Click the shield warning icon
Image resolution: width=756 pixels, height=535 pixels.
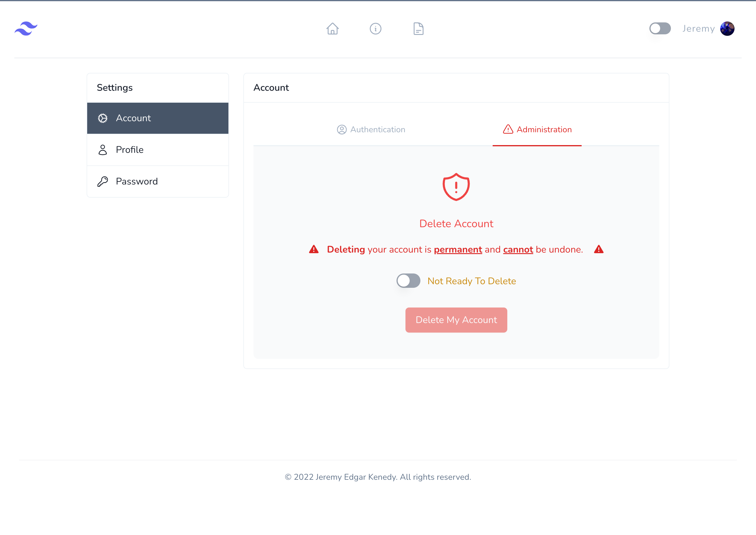point(456,187)
